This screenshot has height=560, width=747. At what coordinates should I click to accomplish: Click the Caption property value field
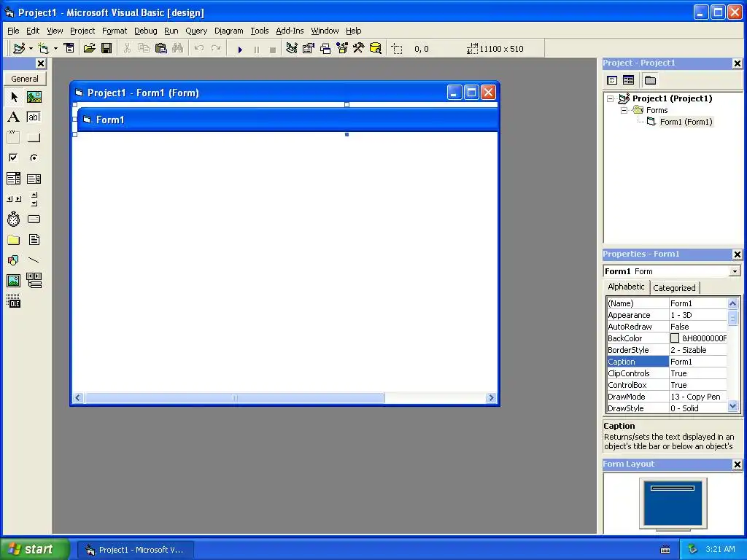coord(698,362)
